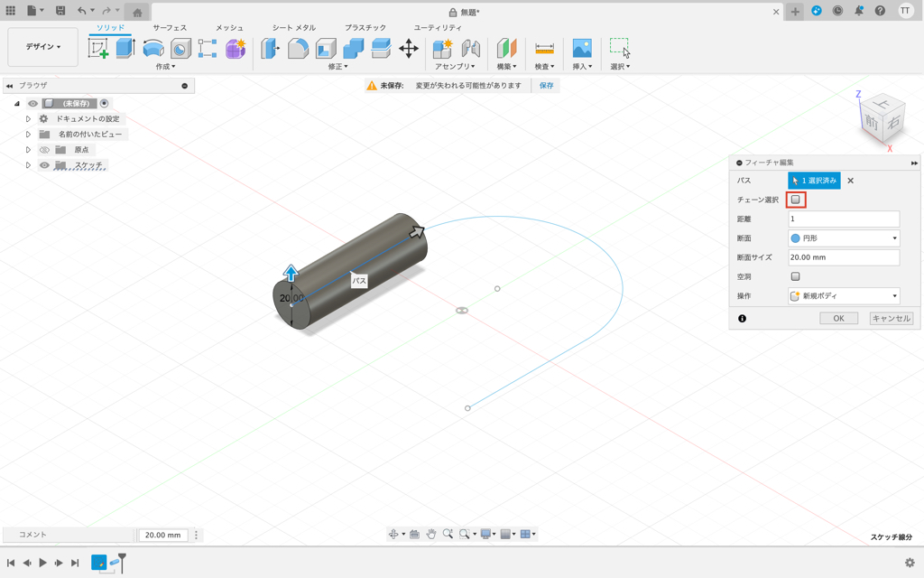Image resolution: width=924 pixels, height=578 pixels.
Task: Open the data panel grid icon
Action: [10, 11]
